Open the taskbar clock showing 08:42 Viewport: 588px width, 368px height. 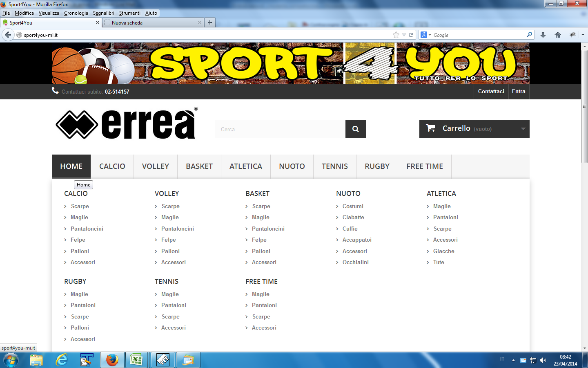point(566,360)
